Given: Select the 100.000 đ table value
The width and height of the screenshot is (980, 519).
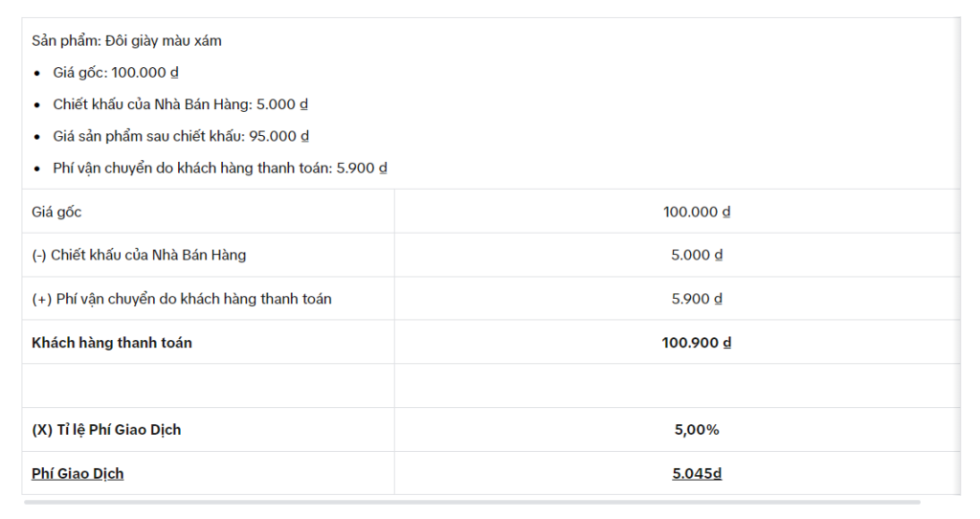Looking at the screenshot, I should pyautogui.click(x=697, y=212).
